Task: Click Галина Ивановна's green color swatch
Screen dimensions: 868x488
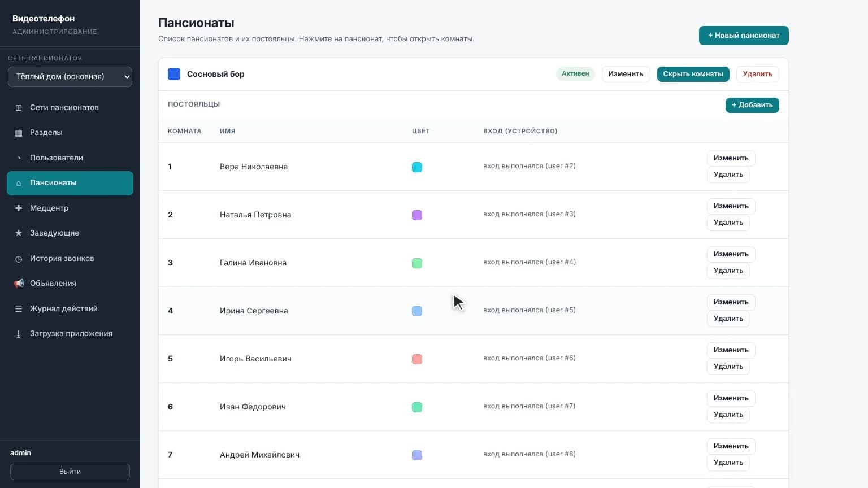Action: click(417, 263)
